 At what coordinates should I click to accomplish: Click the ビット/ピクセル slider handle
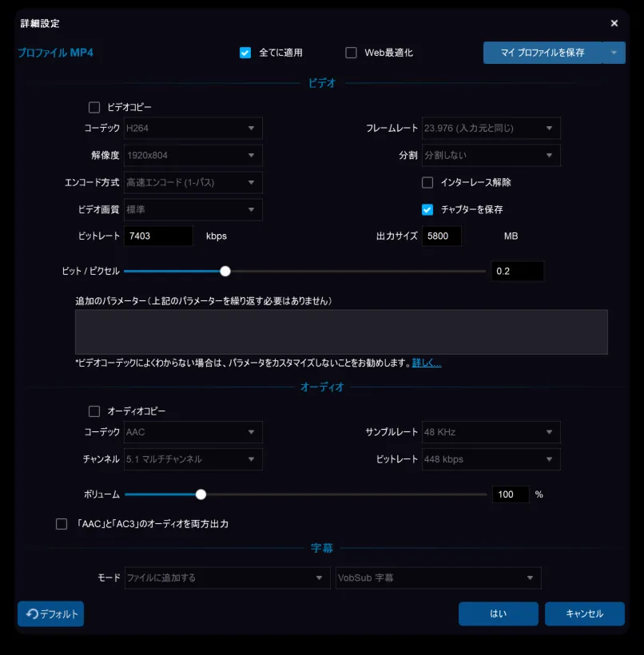(x=225, y=272)
